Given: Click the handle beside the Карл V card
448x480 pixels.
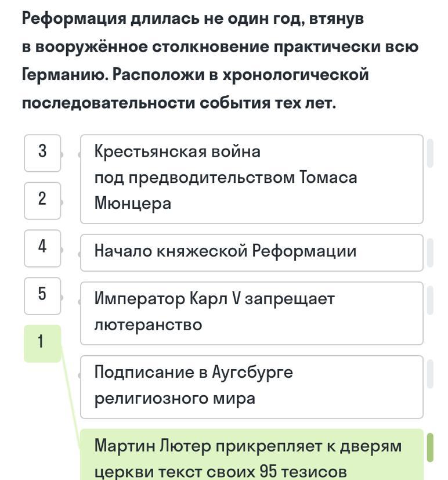Looking at the screenshot, I should 430,300.
